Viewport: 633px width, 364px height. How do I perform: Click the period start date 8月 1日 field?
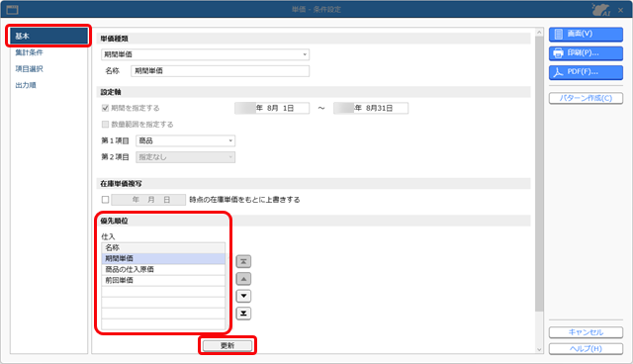[x=272, y=108]
